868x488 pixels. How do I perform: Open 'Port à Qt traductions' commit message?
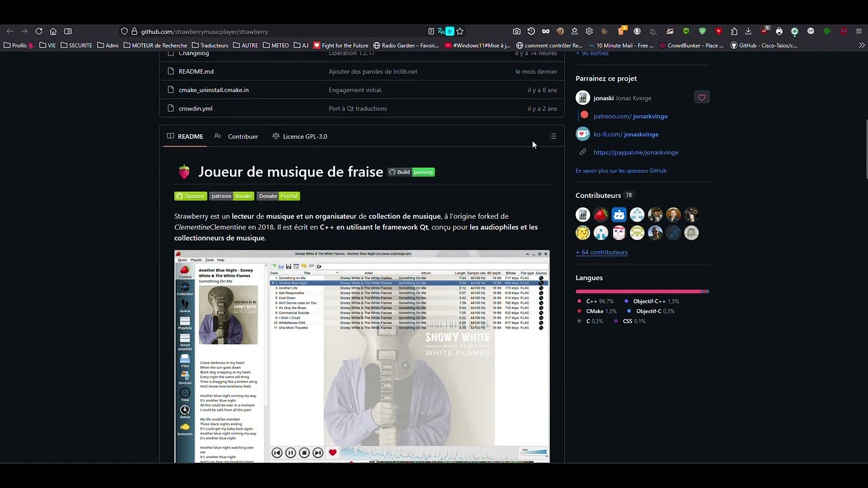coord(358,108)
